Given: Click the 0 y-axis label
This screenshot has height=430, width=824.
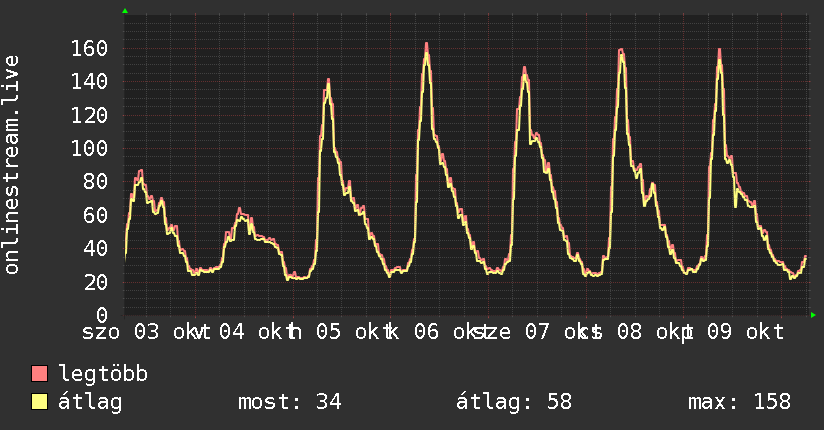Looking at the screenshot, I should coord(102,315).
